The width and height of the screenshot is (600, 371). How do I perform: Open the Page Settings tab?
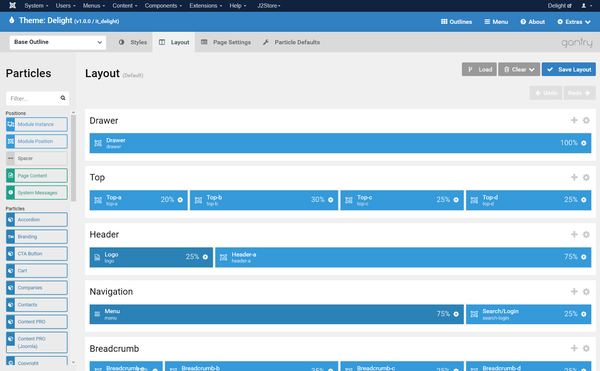(x=226, y=42)
